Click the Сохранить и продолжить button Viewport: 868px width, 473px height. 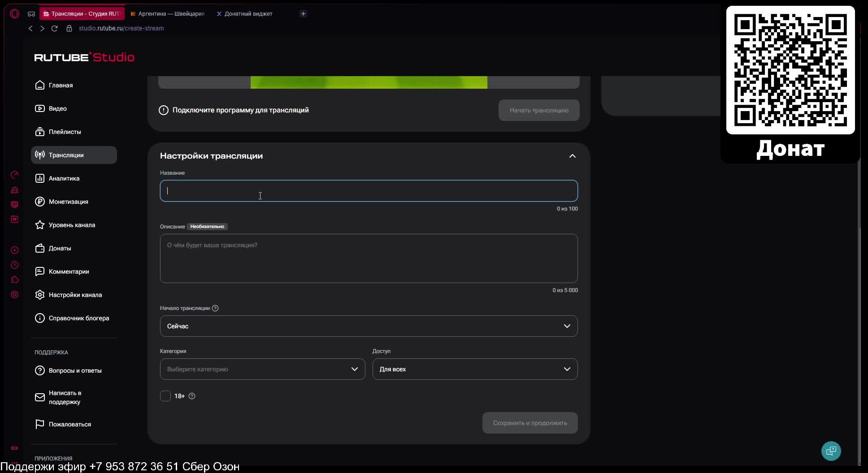tap(530, 423)
